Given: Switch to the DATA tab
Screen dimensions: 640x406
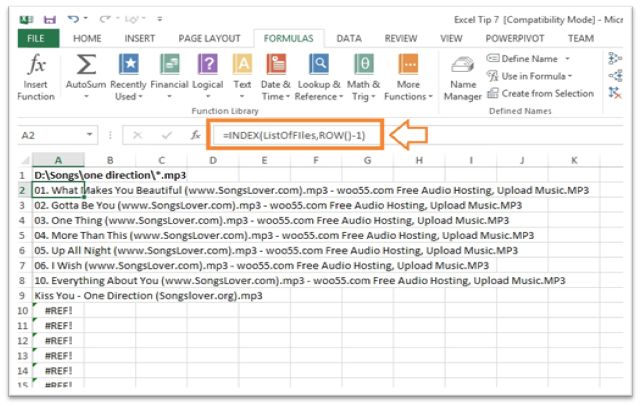Looking at the screenshot, I should [349, 39].
